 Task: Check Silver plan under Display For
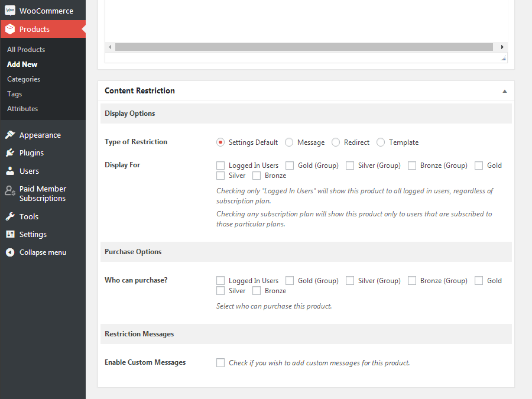click(220, 176)
